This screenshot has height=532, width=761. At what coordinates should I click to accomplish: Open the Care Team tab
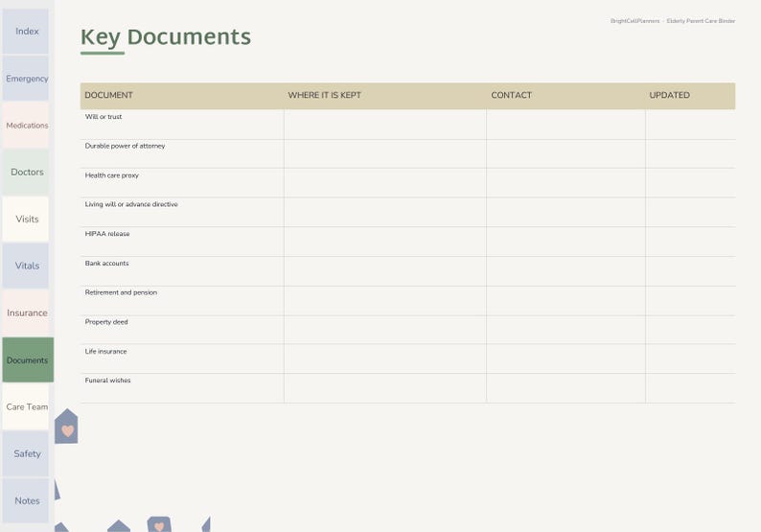(26, 406)
